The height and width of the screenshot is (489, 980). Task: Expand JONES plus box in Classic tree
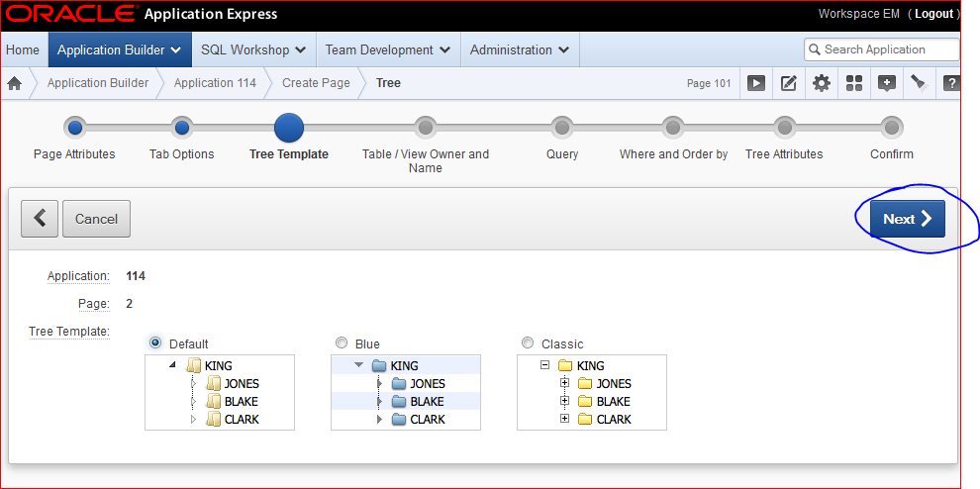(x=565, y=383)
